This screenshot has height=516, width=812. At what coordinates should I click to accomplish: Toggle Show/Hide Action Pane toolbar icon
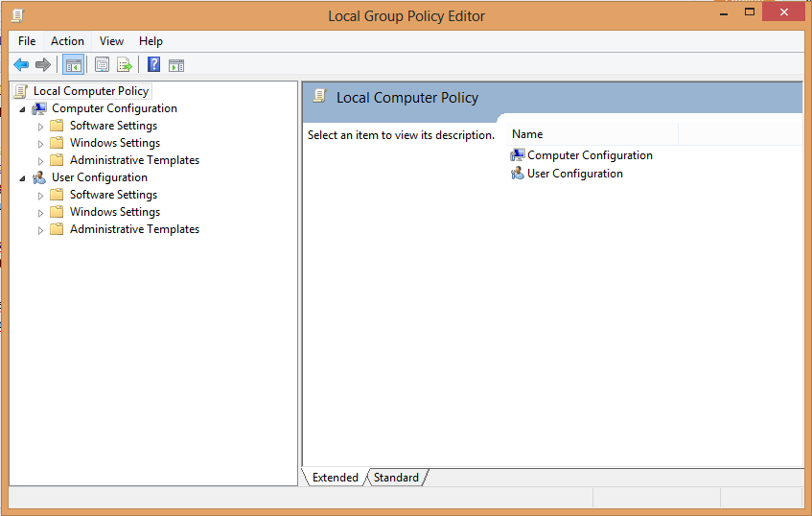pos(176,65)
